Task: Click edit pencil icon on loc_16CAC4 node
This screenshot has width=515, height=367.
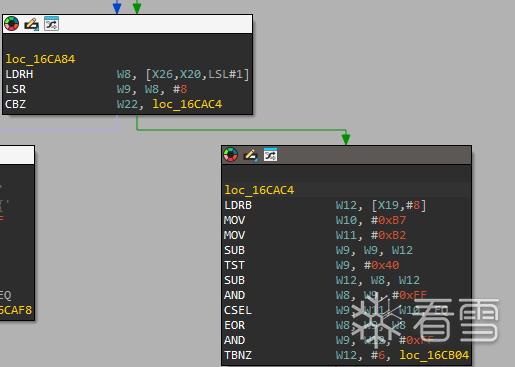Action: click(x=251, y=155)
